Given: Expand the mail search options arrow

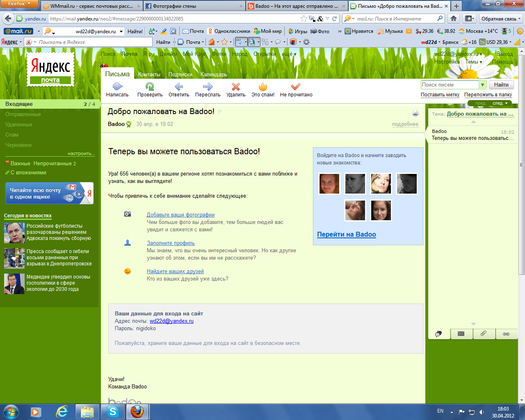Looking at the screenshot, I should click(483, 85).
